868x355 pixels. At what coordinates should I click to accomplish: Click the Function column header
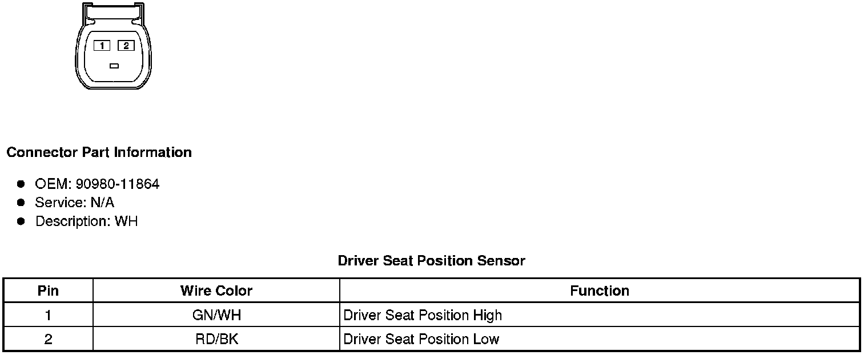pos(599,291)
